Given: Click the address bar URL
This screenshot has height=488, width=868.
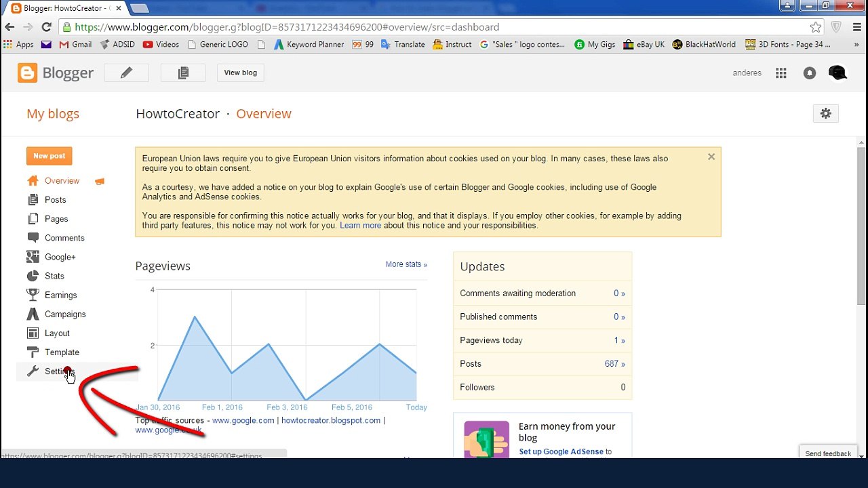Looking at the screenshot, I should click(x=287, y=27).
